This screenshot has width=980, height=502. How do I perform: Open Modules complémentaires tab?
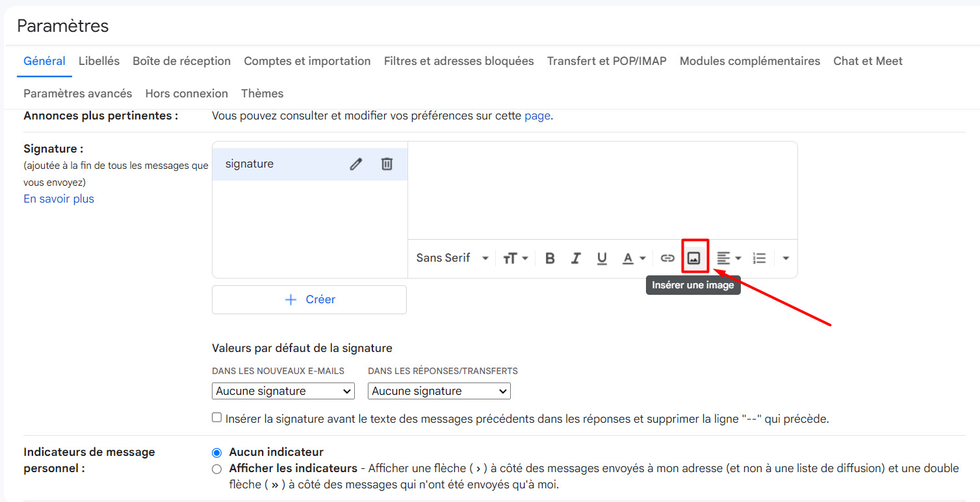[x=750, y=61]
